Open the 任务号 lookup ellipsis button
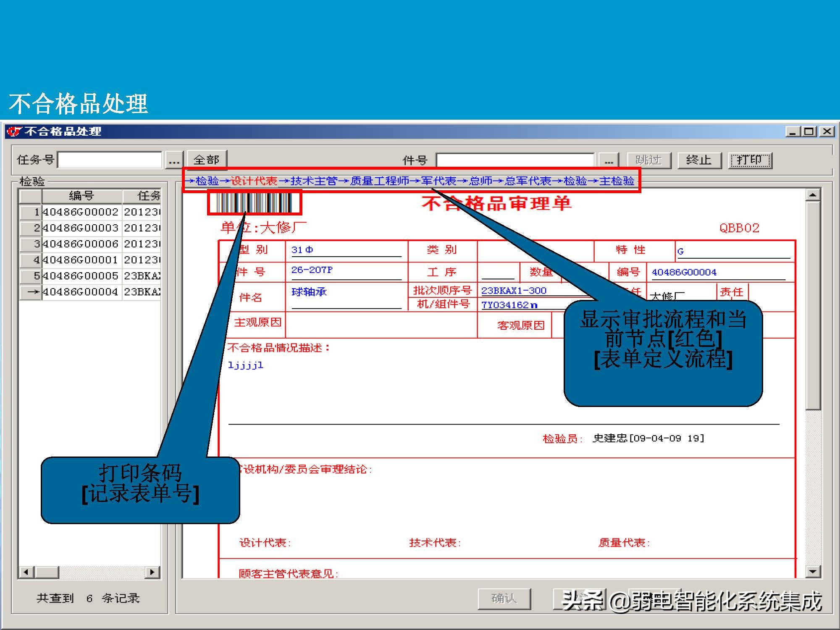This screenshot has width=840, height=630. [174, 160]
